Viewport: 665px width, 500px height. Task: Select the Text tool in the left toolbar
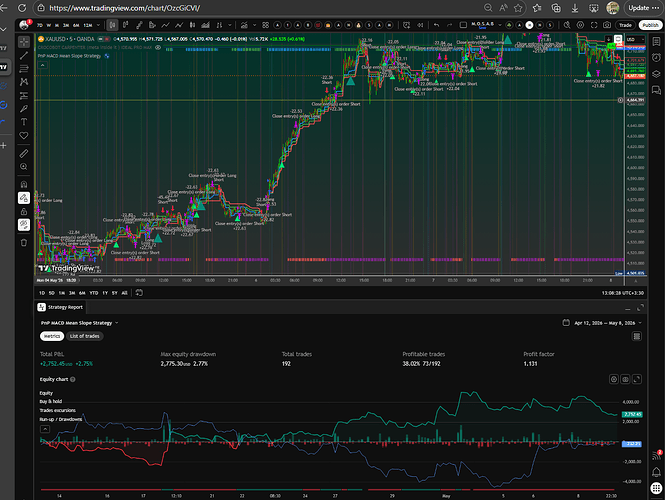[x=24, y=122]
